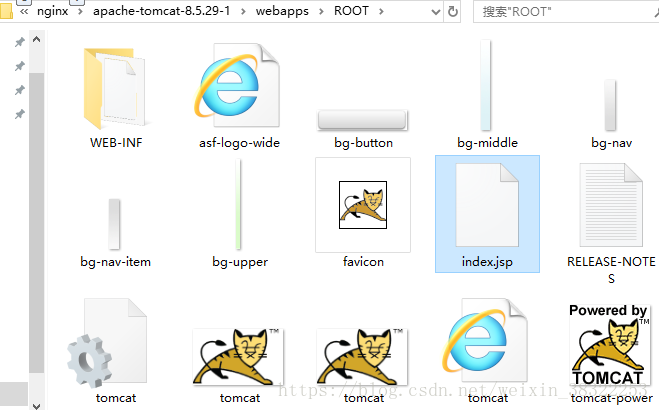
Task: Select the favicon Tomcat cat icon
Action: [363, 205]
